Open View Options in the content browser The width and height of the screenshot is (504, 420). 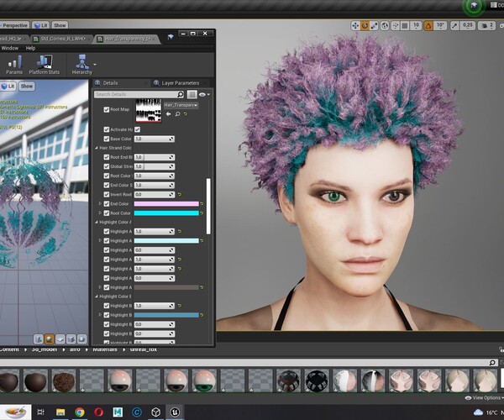(x=484, y=398)
